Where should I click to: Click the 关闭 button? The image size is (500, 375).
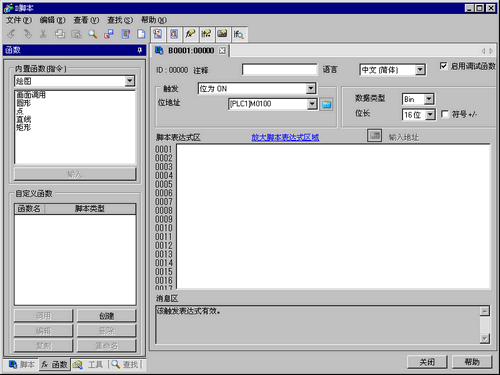[x=427, y=362]
